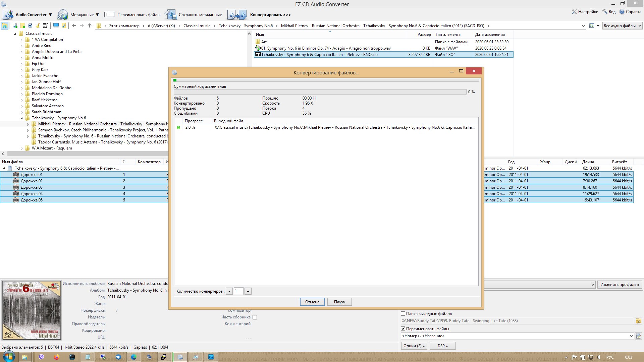Click the Этот компьютер breadcrumb

coord(124,26)
